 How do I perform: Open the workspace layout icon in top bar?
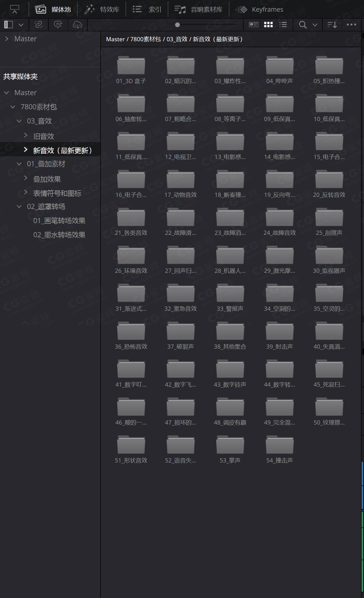click(x=14, y=9)
